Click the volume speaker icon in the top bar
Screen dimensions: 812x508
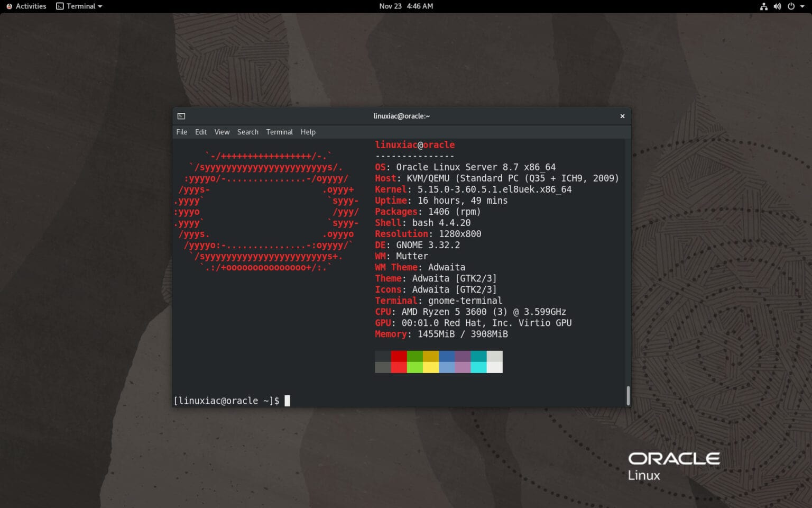pos(777,6)
